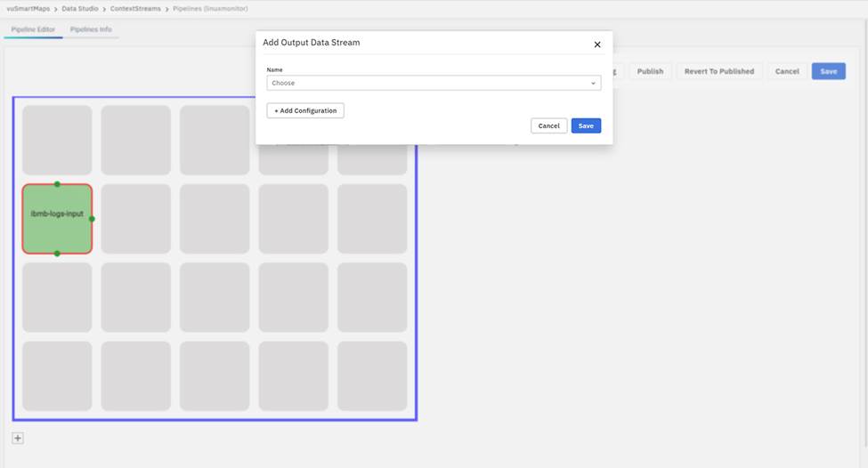Go to vuSmartMaps breadcrumb
The width and height of the screenshot is (868, 468).
(28, 8)
